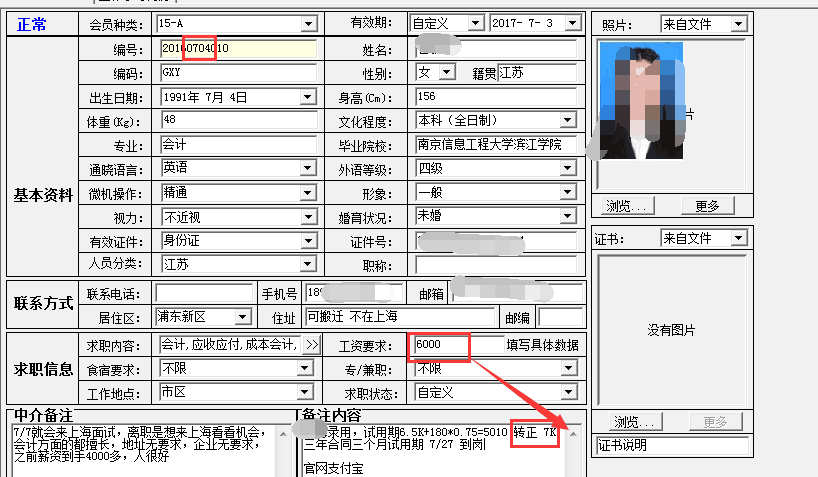Expand the 有效期 自定义 dropdown

[x=475, y=23]
